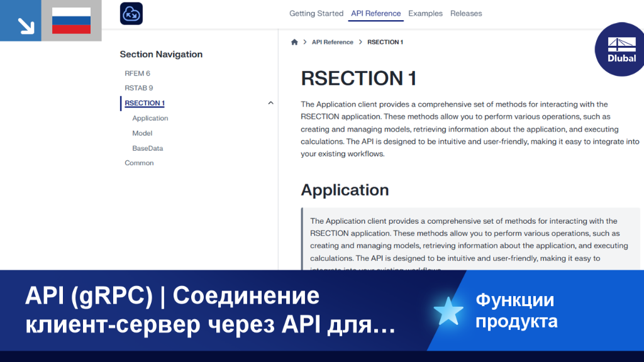Screen dimensions: 644x362
Task: Open the Examples tab
Action: [426, 14]
